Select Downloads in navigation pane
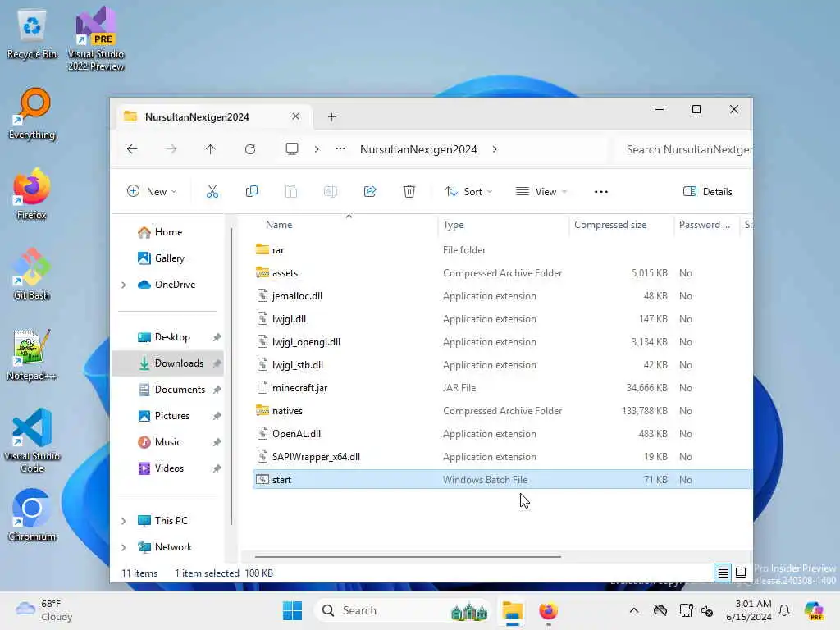Viewport: 840px width, 630px height. pos(167,363)
